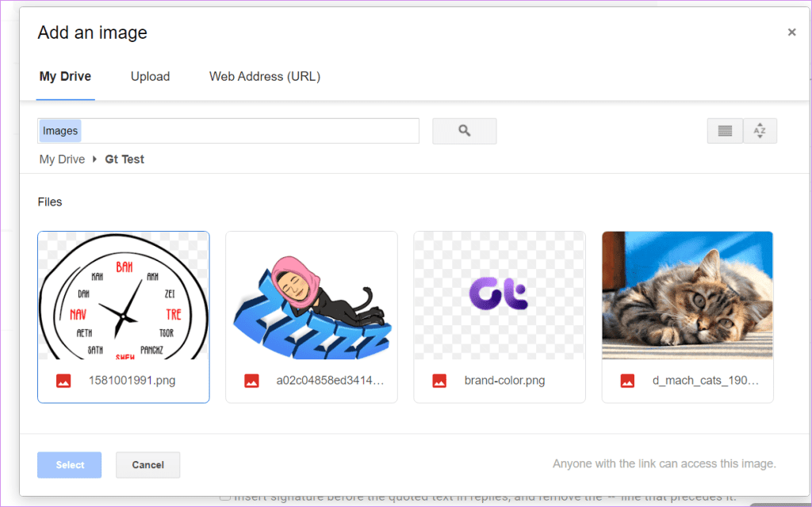Screen dimensions: 812x507
Task: Click image icon beside brand-color.png
Action: click(439, 381)
